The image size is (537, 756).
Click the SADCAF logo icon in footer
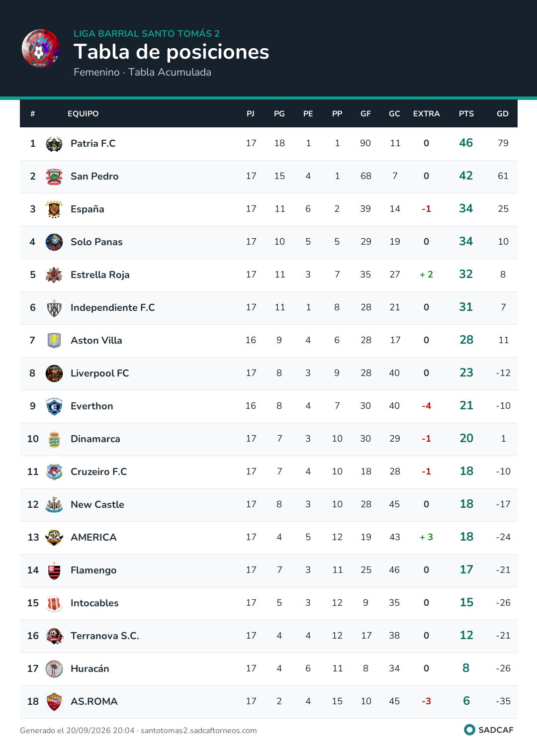[469, 730]
